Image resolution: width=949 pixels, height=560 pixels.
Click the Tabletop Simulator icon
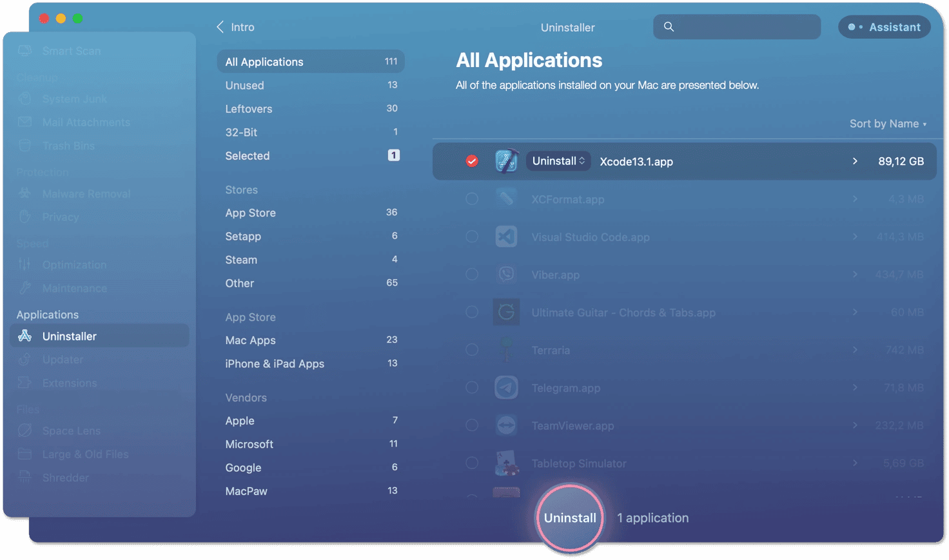click(507, 463)
